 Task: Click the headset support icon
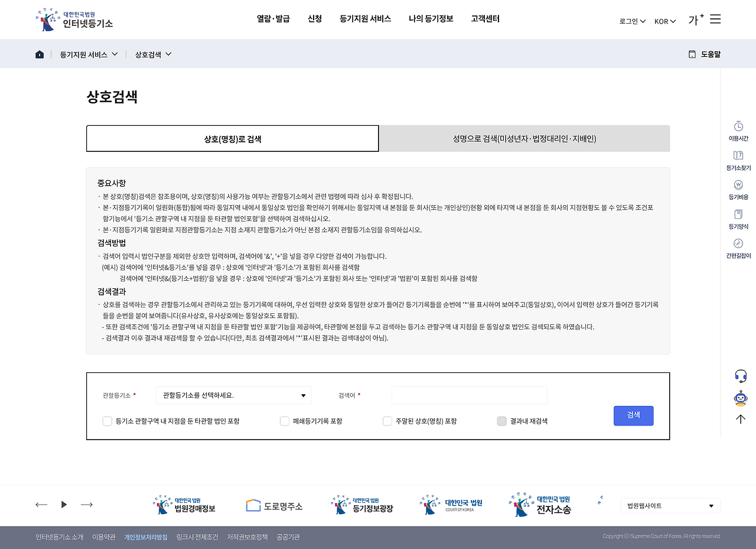740,375
